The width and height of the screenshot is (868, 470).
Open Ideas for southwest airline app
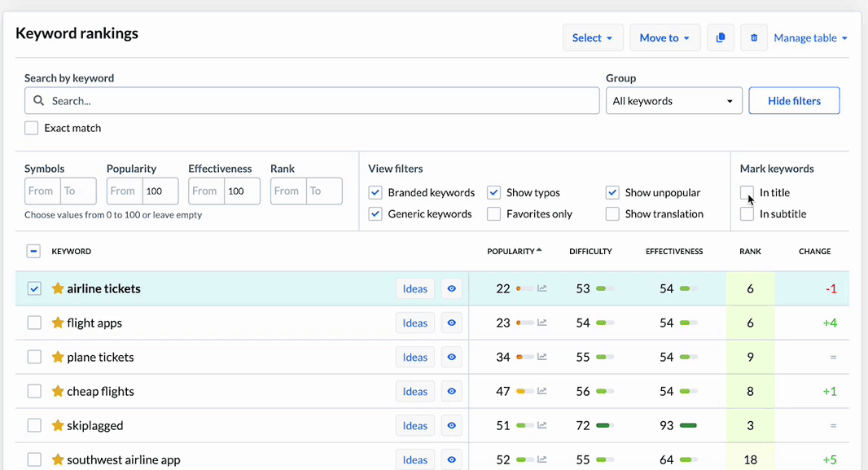tap(415, 459)
